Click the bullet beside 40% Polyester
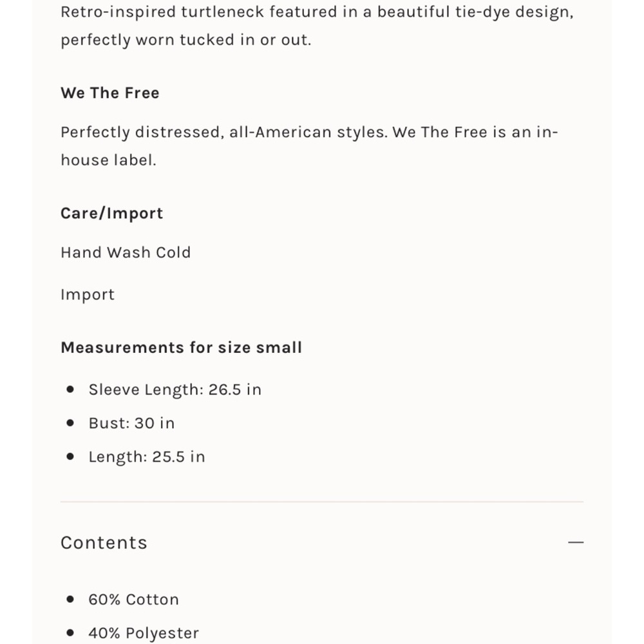This screenshot has height=644, width=644. (x=70, y=633)
